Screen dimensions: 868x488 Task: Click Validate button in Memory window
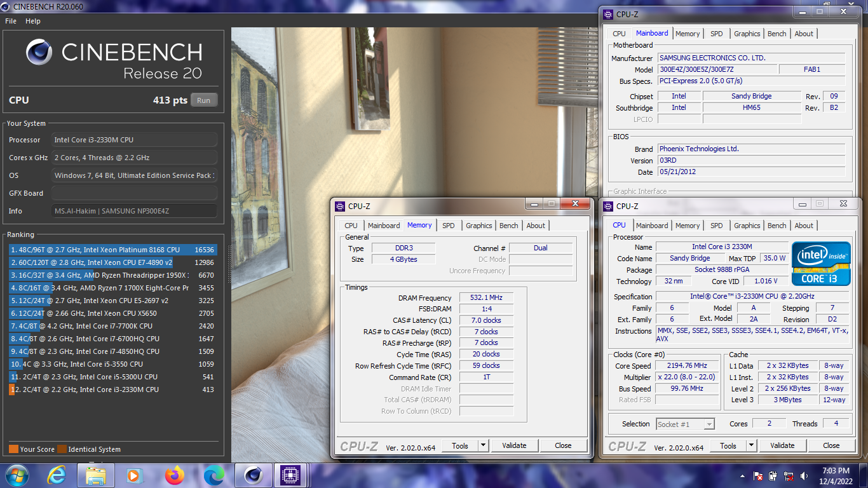pyautogui.click(x=514, y=445)
